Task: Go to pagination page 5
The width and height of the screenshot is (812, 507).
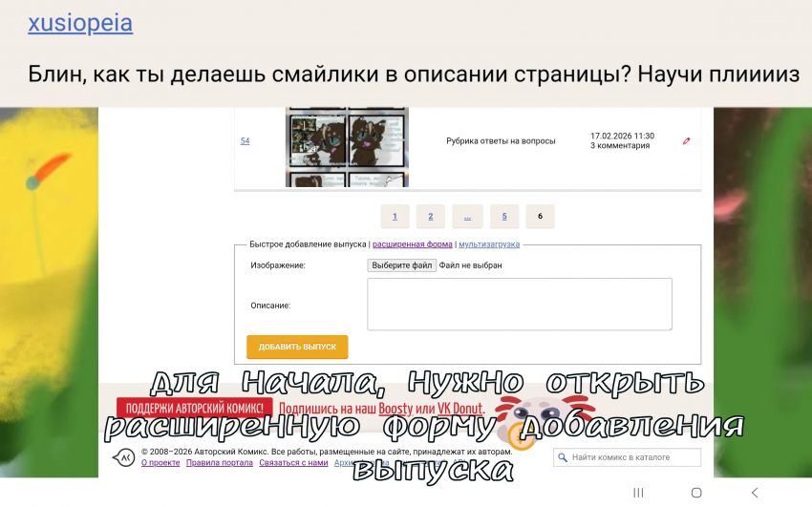Action: tap(504, 216)
